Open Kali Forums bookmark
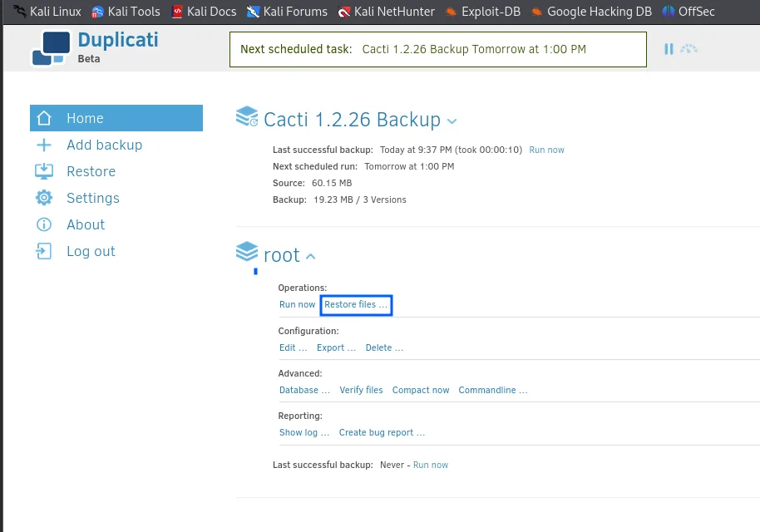This screenshot has width=760, height=532. 287,11
